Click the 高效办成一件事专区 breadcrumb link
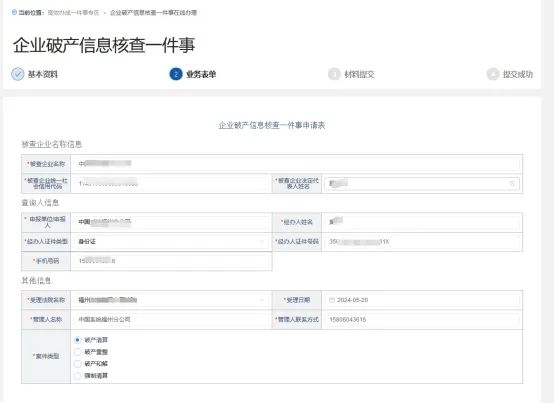The height and width of the screenshot is (403, 554). pos(73,13)
